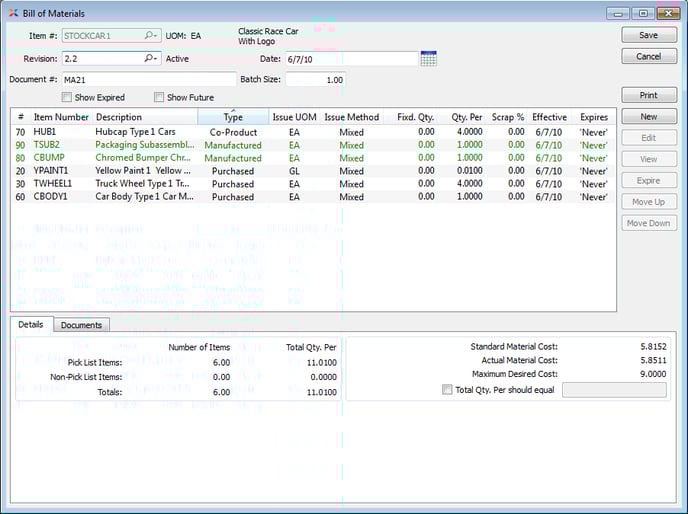Toggle the Show Future checkbox
Viewport: 688px width, 514px height.
(x=159, y=98)
